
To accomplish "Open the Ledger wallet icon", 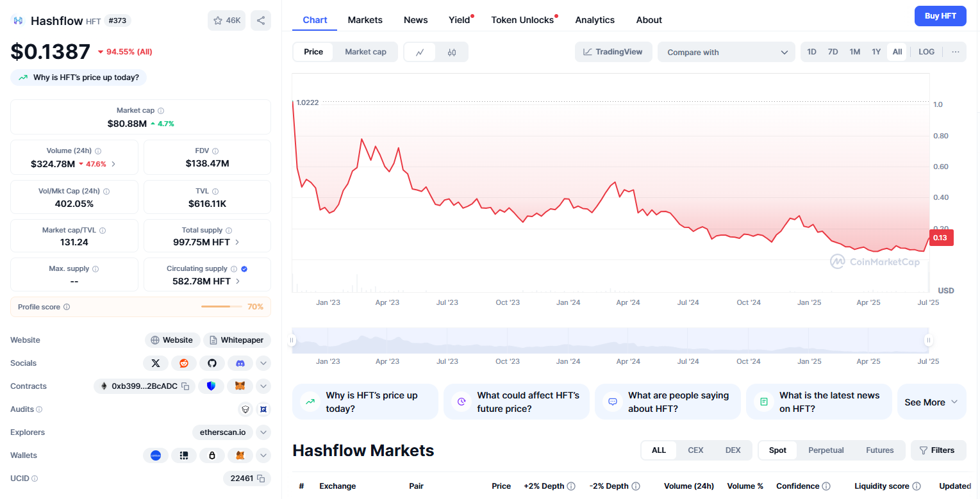I will (x=184, y=455).
